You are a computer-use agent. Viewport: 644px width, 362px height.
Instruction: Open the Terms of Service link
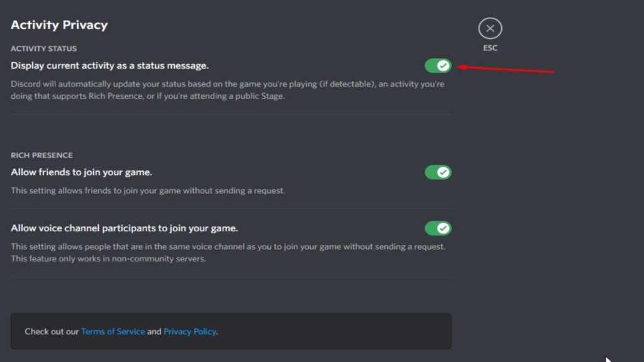point(113,331)
